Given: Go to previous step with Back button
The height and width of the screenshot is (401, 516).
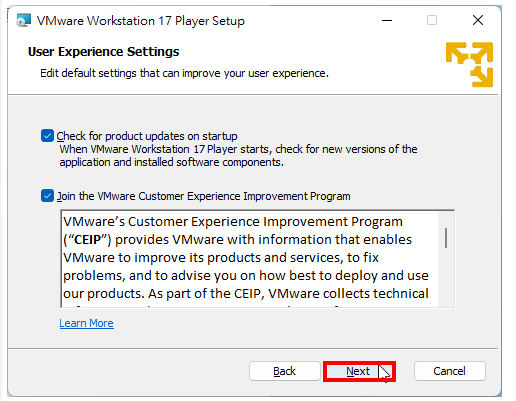Looking at the screenshot, I should [x=284, y=371].
